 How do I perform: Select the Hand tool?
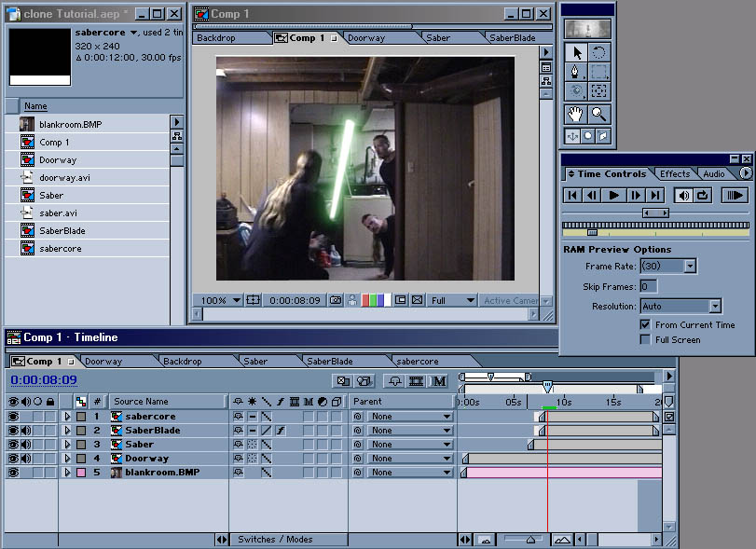[575, 114]
